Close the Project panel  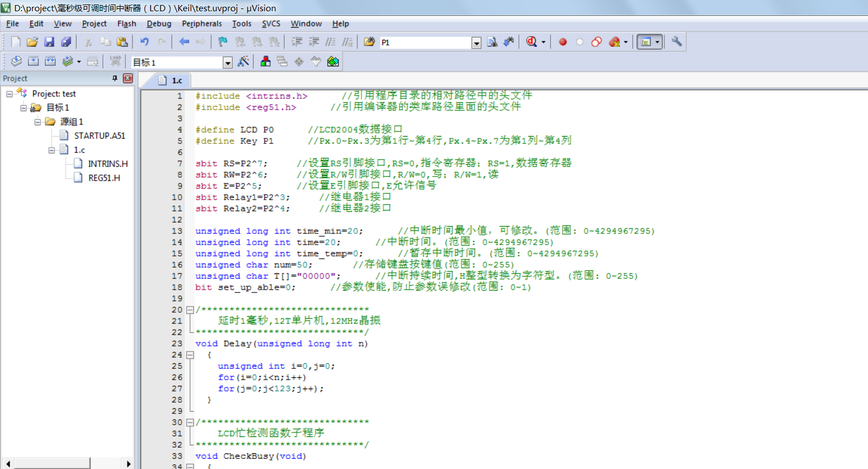[x=128, y=78]
